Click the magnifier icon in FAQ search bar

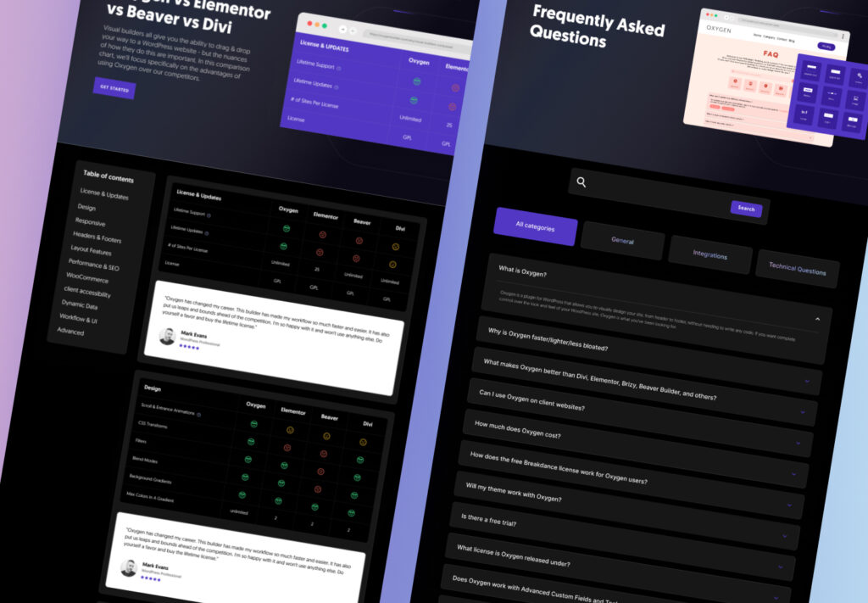tap(581, 181)
